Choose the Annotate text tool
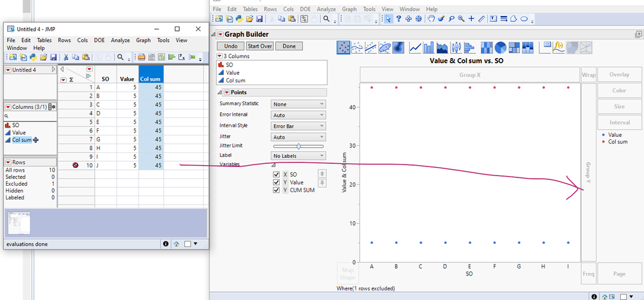The width and height of the screenshot is (644, 300). click(494, 19)
